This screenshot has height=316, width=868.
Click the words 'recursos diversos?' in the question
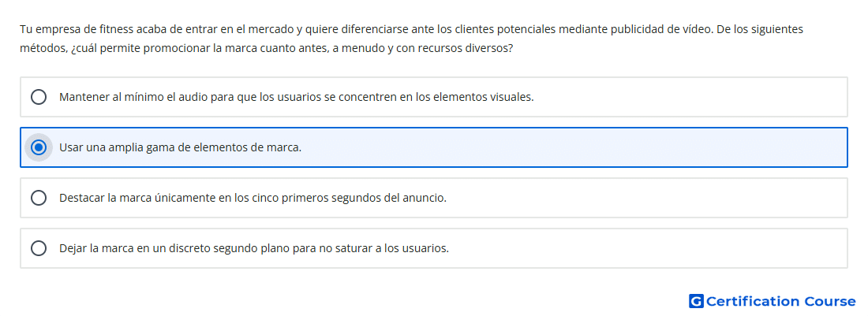[466, 48]
